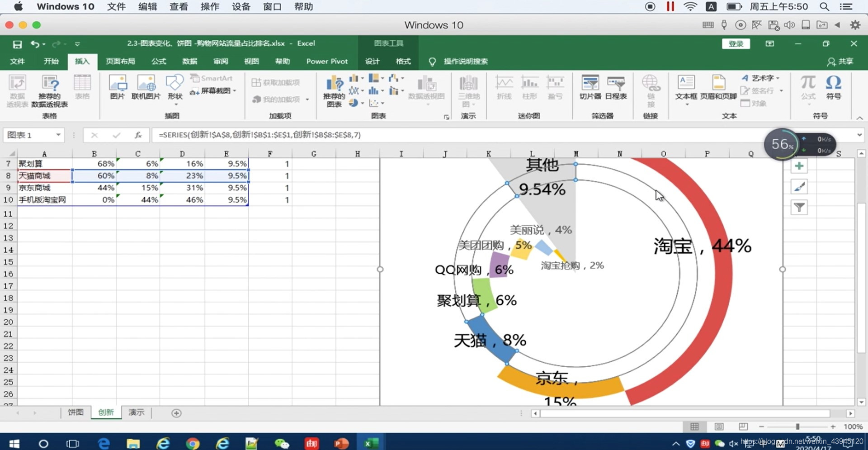The height and width of the screenshot is (450, 868).
Task: Open the Tell Me search (操作说明搜索) lightbulb
Action: point(432,62)
